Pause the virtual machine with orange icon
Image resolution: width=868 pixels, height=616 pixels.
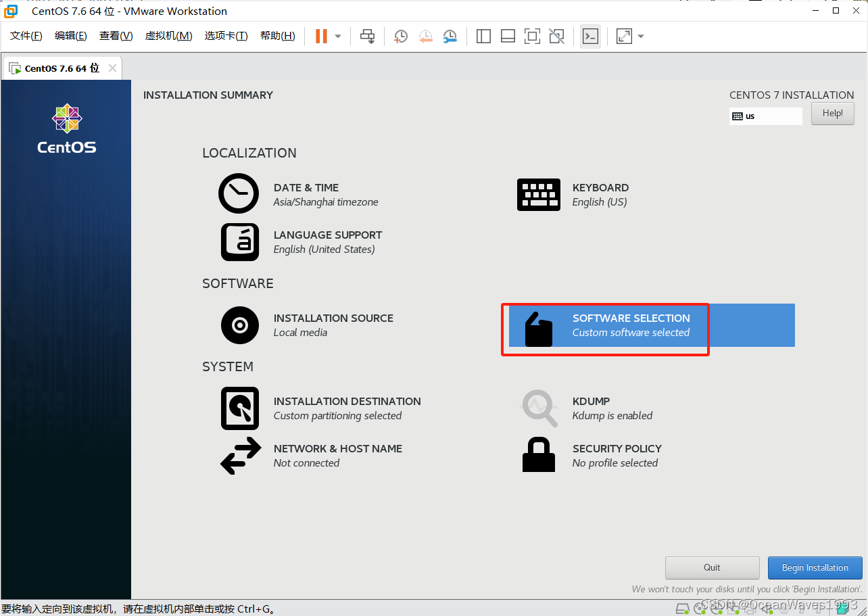[x=321, y=37]
